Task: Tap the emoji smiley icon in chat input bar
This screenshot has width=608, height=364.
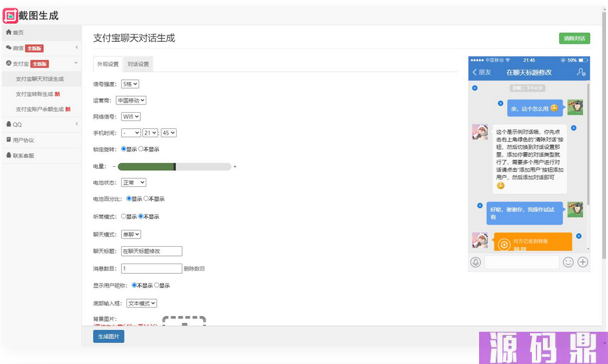Action: (568, 262)
